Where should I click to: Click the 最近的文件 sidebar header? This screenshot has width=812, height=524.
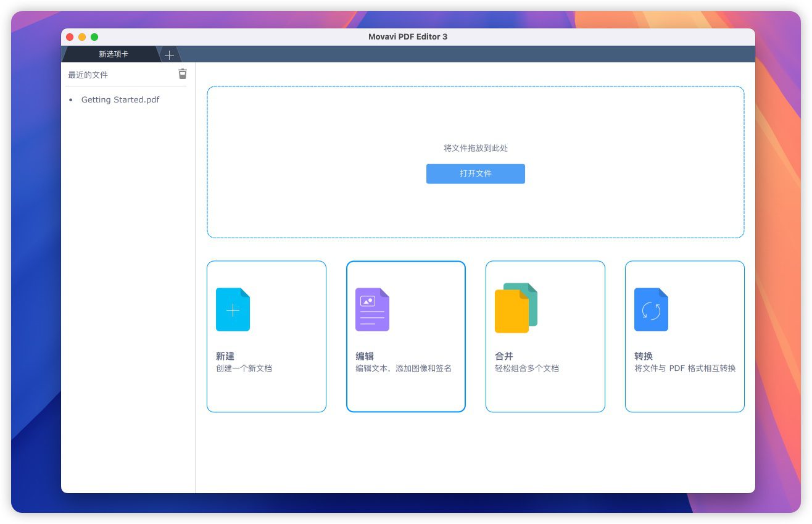pos(88,75)
